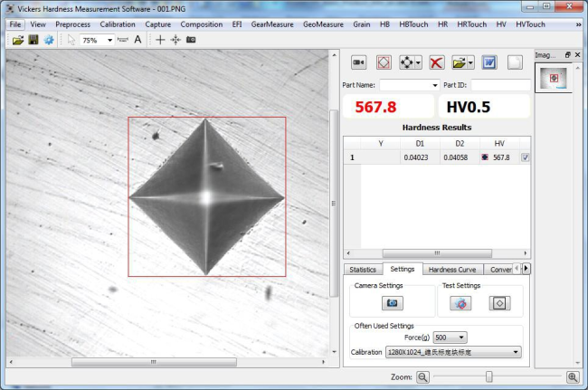Screen dimensions: 588x390
Task: Click the Zoom slider handle
Action: pos(488,376)
